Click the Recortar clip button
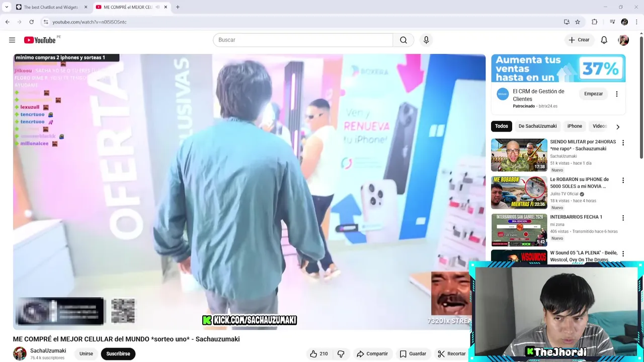The height and width of the screenshot is (362, 644). 452,354
